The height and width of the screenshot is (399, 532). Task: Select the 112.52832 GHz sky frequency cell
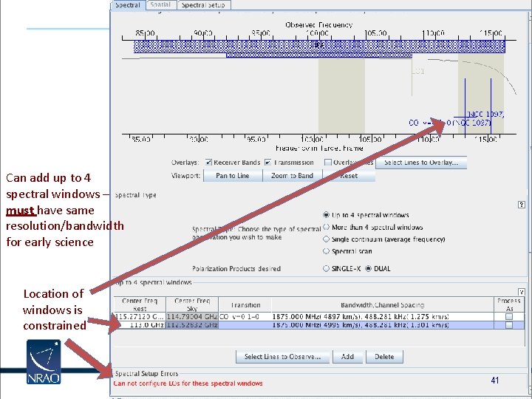point(192,325)
